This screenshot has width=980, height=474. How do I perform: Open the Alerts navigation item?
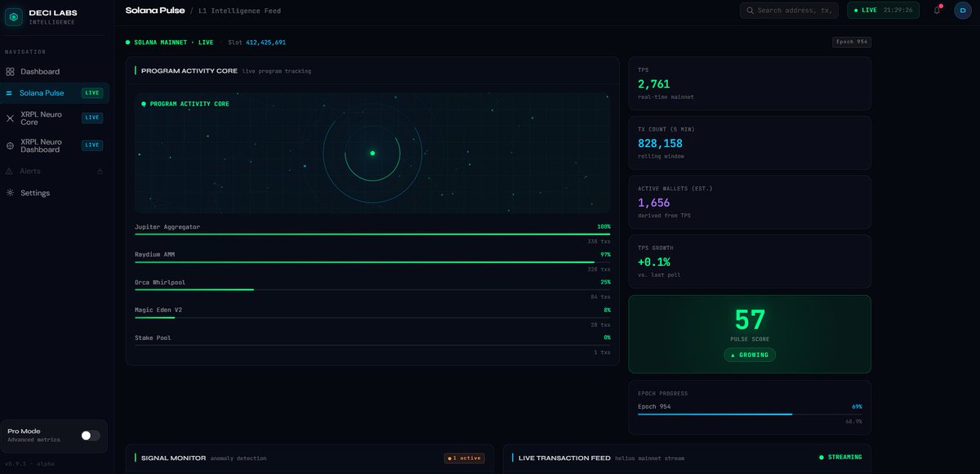click(55, 172)
